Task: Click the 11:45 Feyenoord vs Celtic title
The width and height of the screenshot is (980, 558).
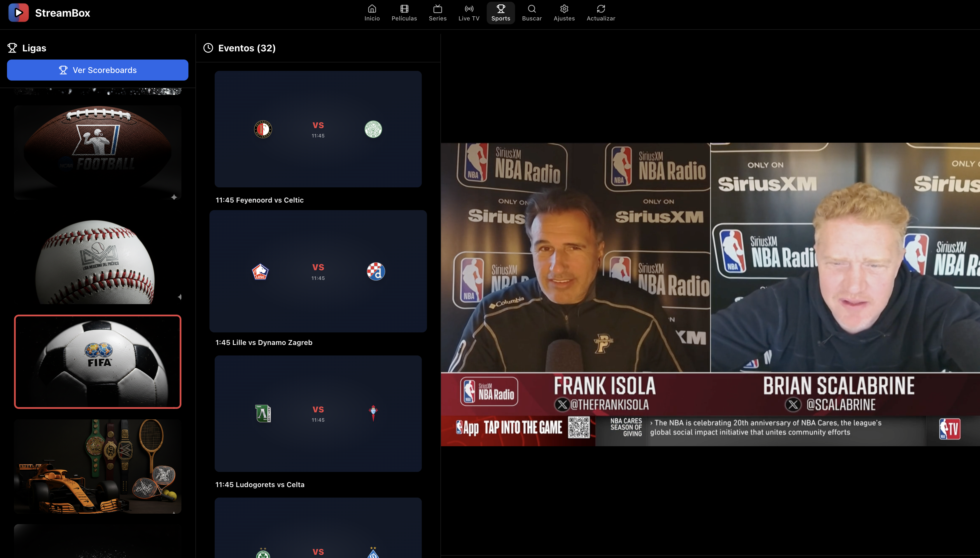Action: point(260,200)
